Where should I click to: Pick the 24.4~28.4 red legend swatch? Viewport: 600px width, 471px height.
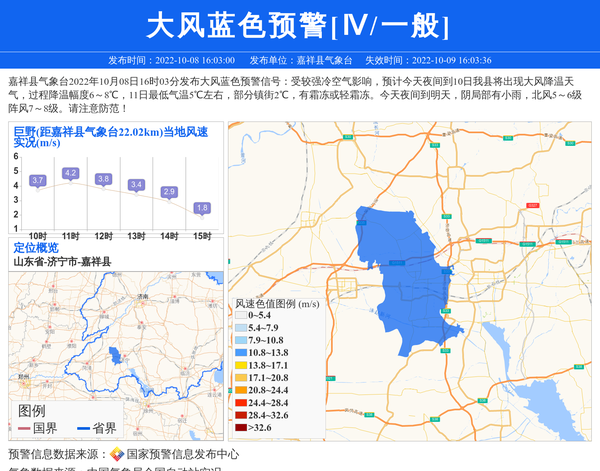[x=240, y=403]
